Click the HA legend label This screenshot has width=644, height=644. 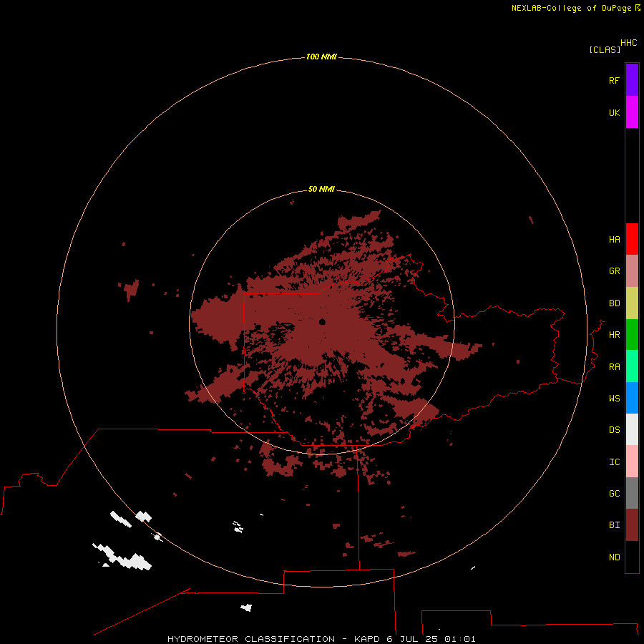pos(615,240)
